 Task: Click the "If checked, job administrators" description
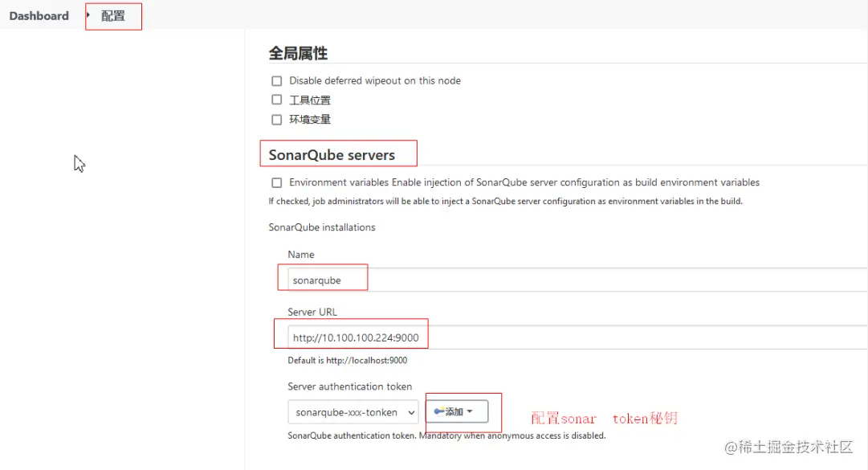point(505,201)
